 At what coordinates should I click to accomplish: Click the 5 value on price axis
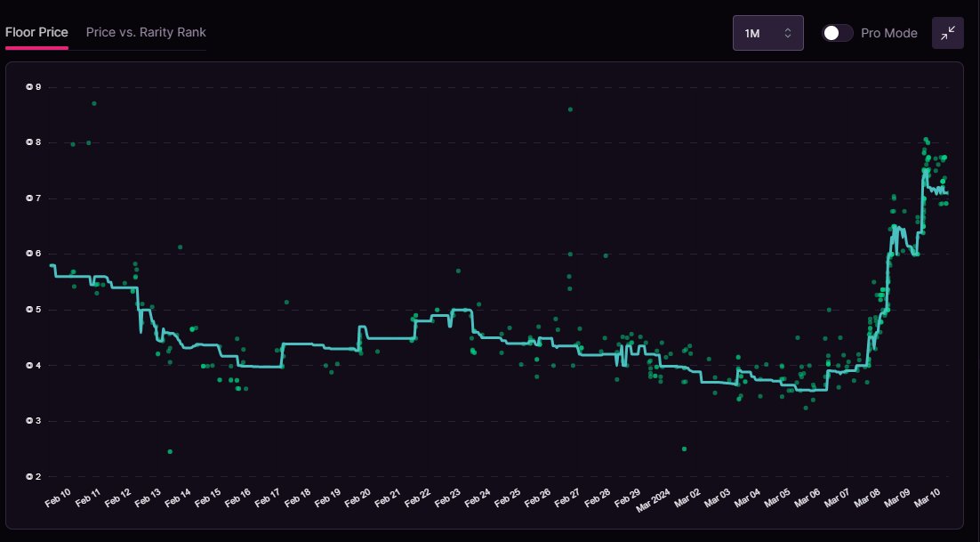[34, 310]
